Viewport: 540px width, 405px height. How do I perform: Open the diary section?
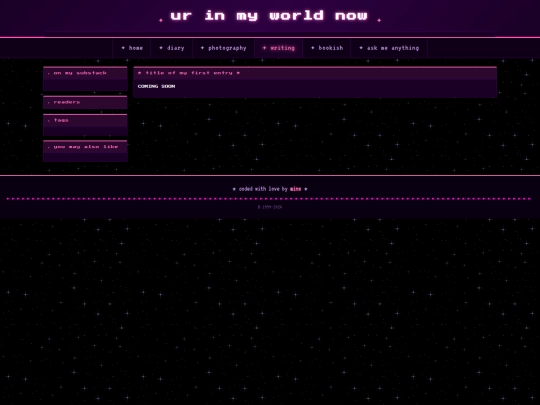(172, 48)
